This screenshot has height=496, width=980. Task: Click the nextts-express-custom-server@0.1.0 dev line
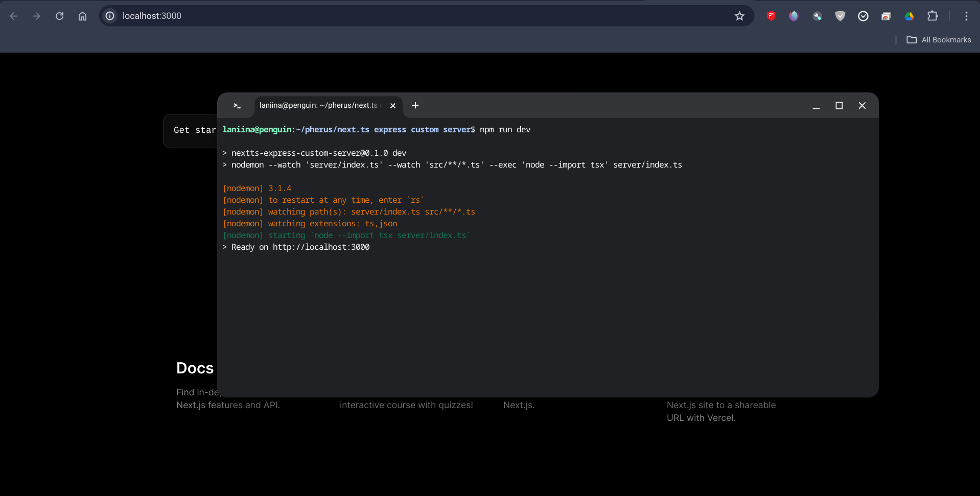coord(314,153)
